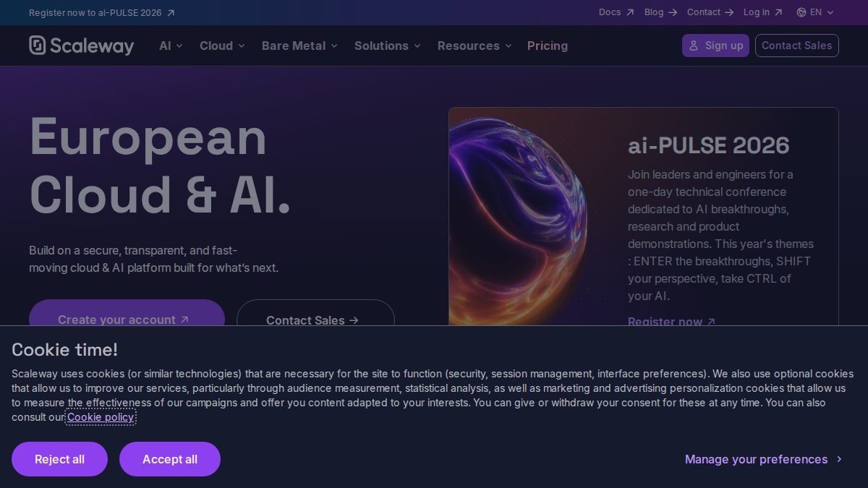868x488 pixels.
Task: Reject all cookies
Action: coord(59,459)
